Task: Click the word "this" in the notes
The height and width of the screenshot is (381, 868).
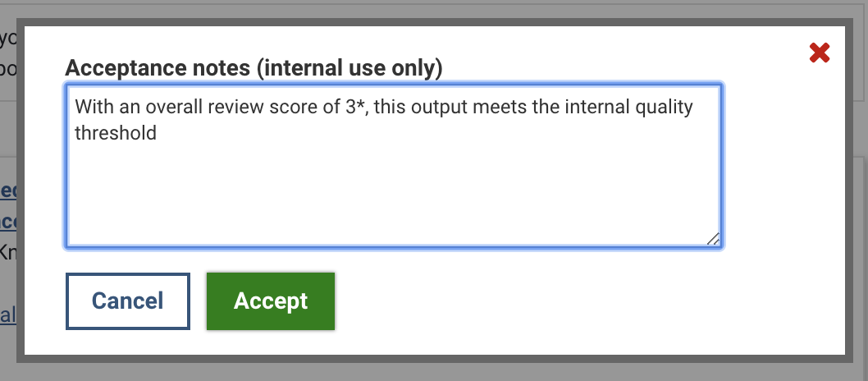Action: (x=387, y=108)
